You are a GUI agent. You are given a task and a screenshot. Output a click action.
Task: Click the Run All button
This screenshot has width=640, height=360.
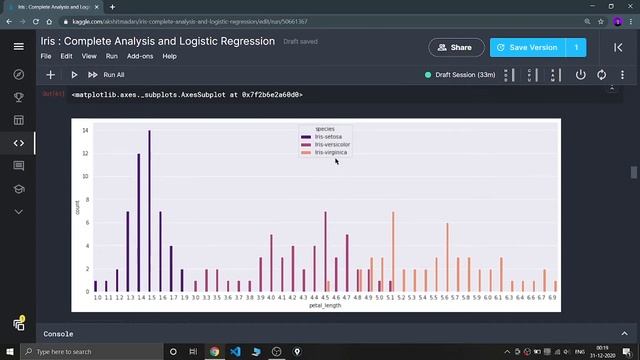coord(106,75)
